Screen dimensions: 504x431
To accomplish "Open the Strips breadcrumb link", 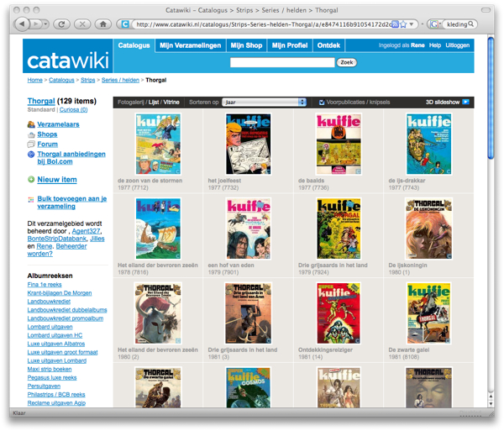I will [x=87, y=80].
